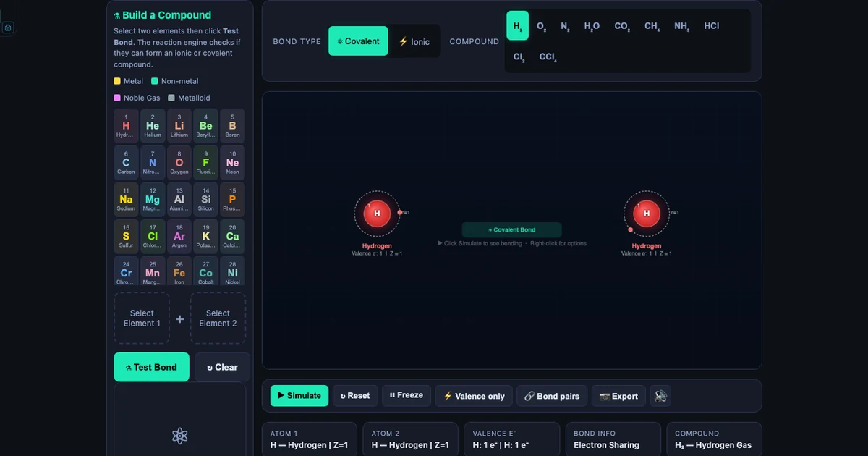Select Fluorine element tile
Screen dimensions: 868x456
206,163
